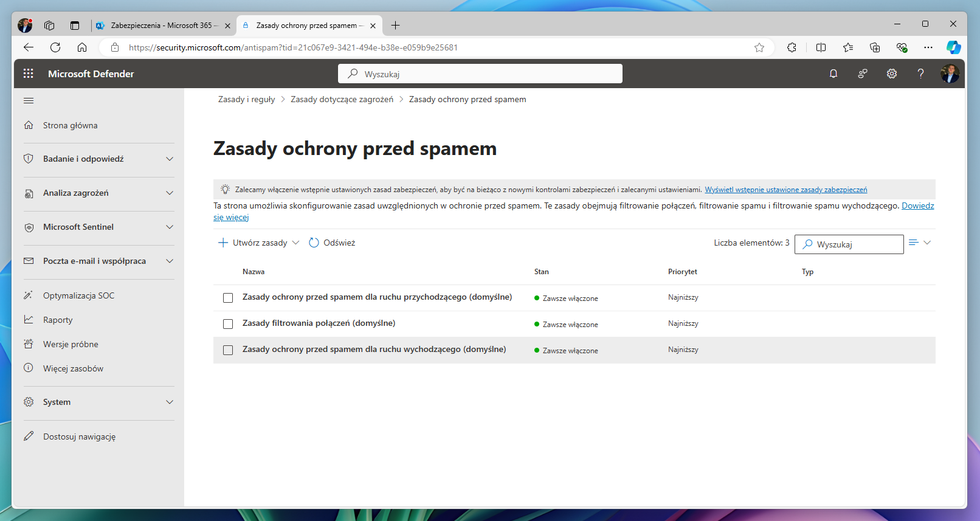Click the Microsoft Defender title
The image size is (980, 521).
91,74
